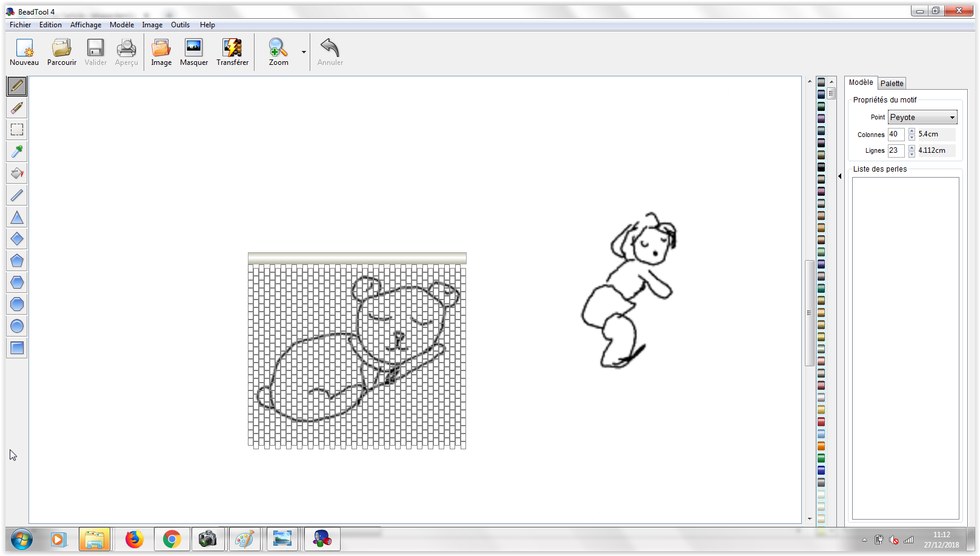The image size is (980, 556).
Task: Pick the Circle shape tool
Action: (17, 326)
